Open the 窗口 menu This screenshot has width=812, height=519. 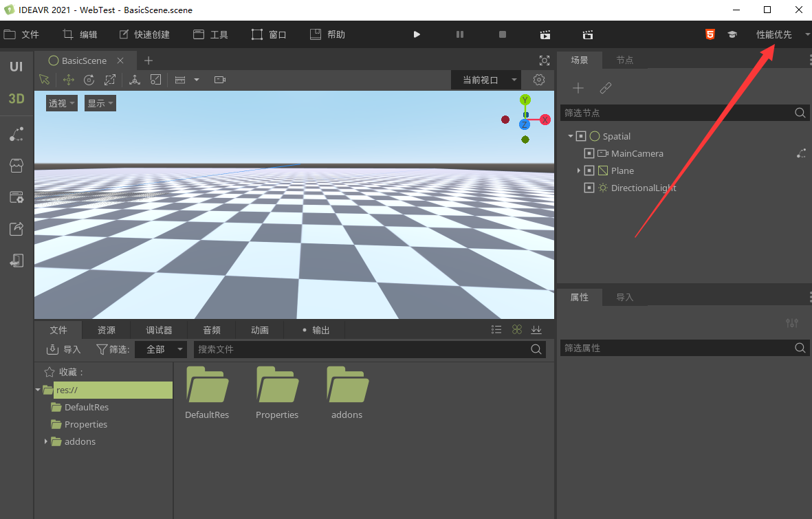pyautogui.click(x=269, y=34)
